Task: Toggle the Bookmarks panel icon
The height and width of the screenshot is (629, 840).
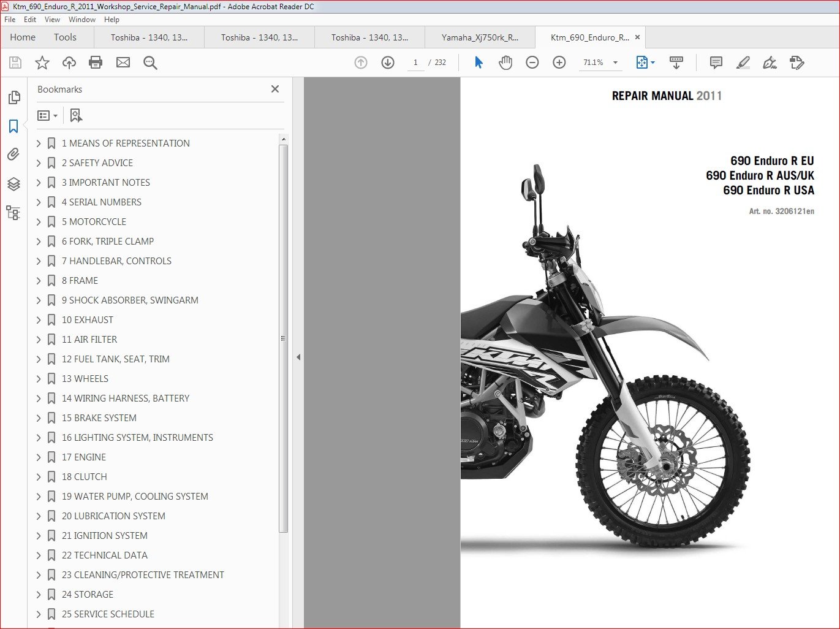Action: coord(13,126)
